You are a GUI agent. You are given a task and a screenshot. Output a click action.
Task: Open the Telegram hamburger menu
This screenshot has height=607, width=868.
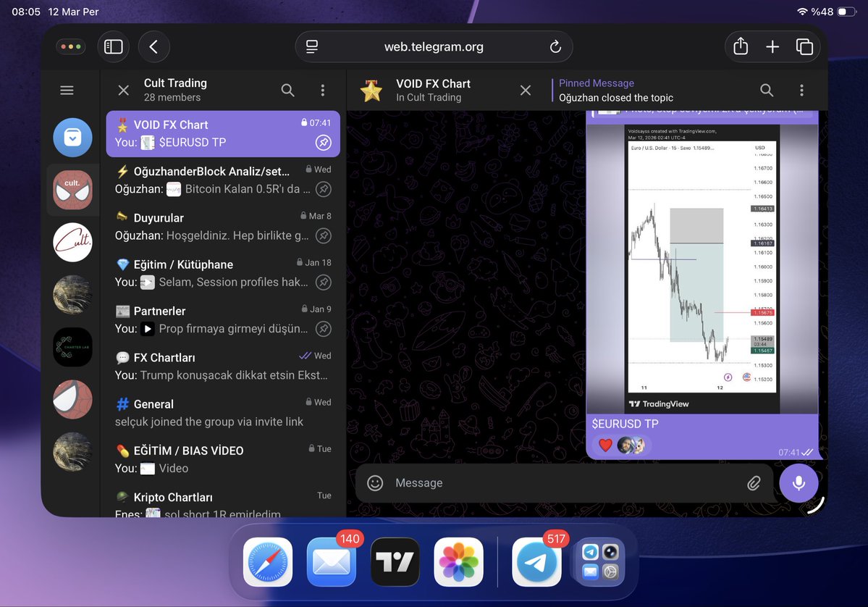tap(67, 91)
